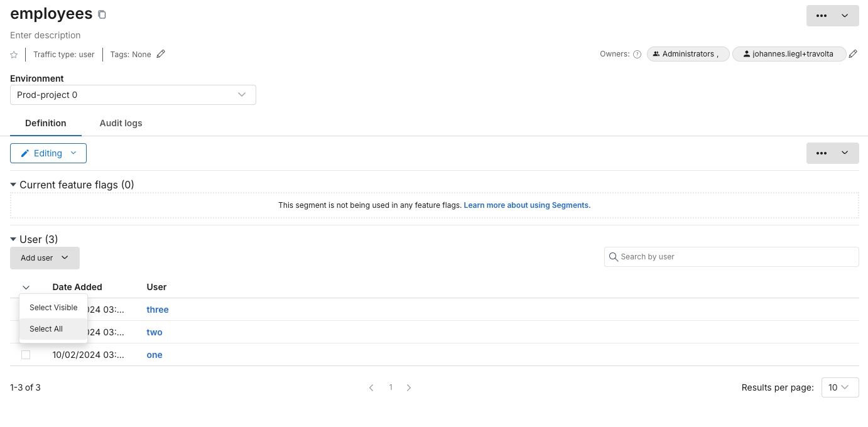Click the owners help question mark icon
The height and width of the screenshot is (427, 868).
637,55
